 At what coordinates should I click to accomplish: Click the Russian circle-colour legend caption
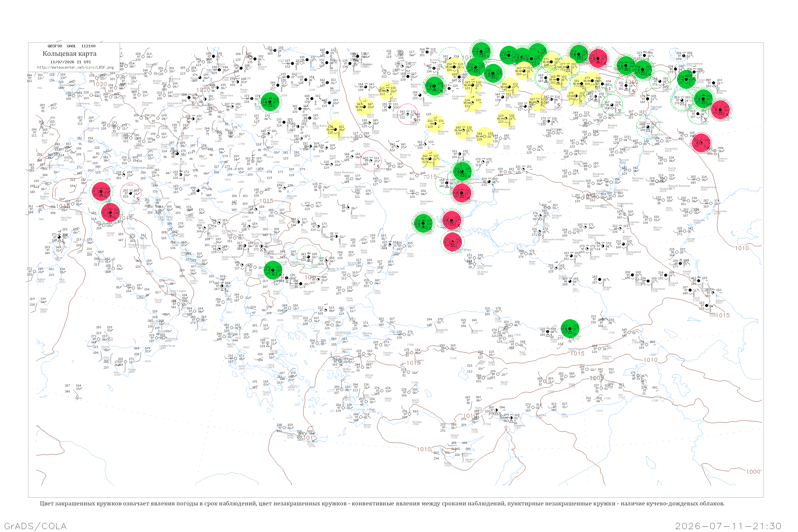(x=383, y=504)
